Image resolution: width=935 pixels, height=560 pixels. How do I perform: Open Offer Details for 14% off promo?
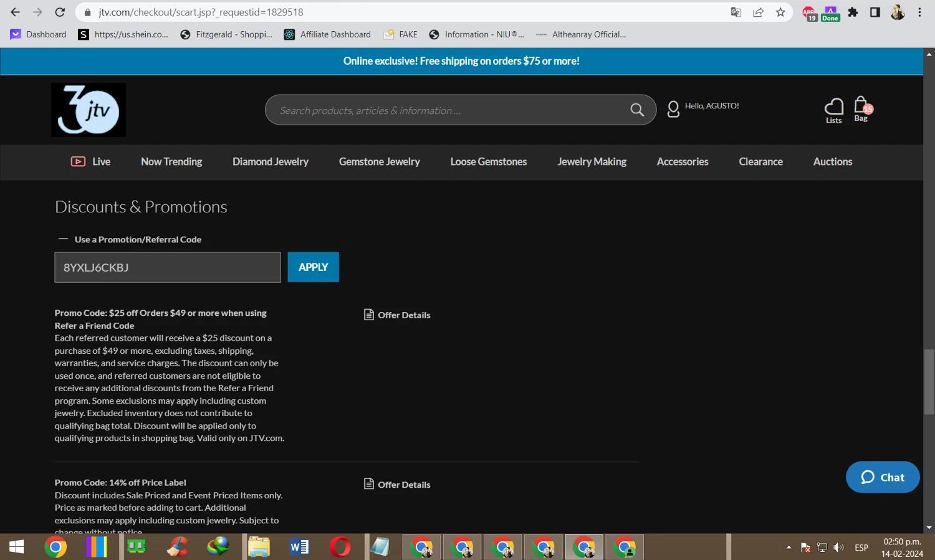(397, 484)
